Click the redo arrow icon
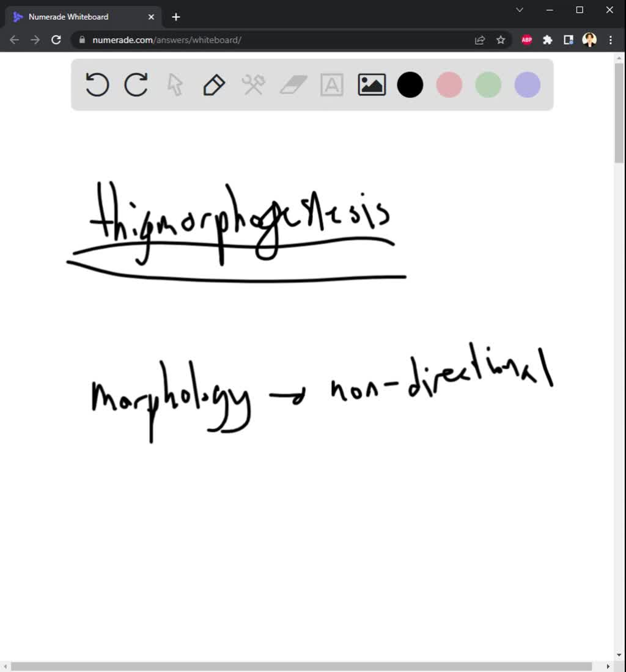 (136, 85)
